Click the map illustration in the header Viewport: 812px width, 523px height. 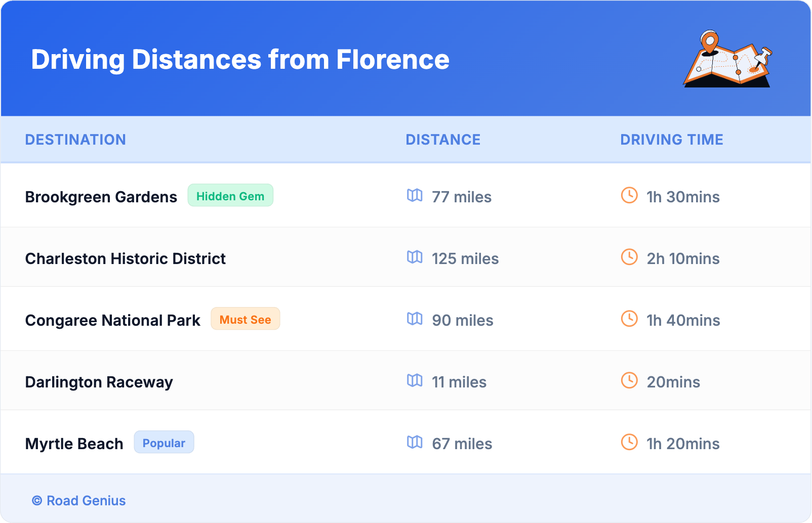(727, 59)
